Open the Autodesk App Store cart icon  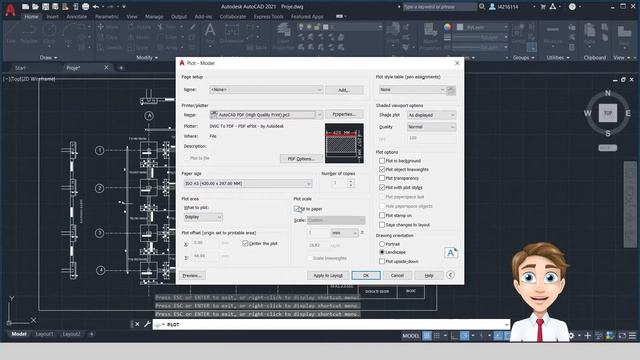coord(543,7)
